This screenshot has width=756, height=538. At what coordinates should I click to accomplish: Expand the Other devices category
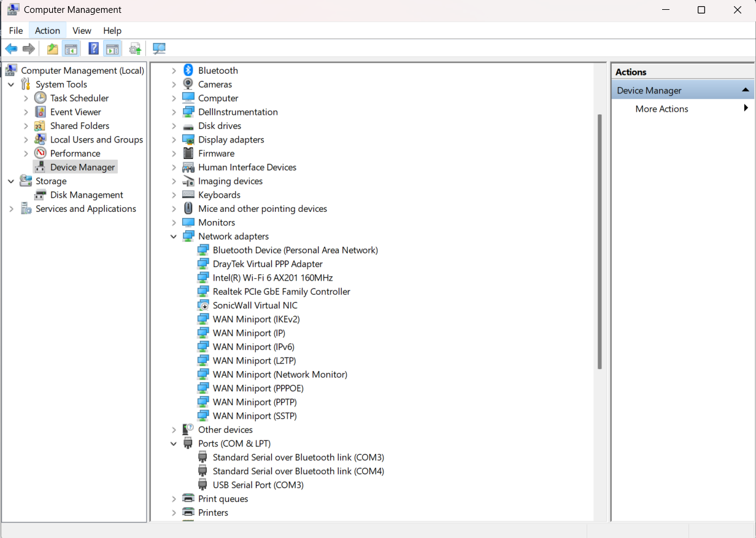pyautogui.click(x=174, y=430)
